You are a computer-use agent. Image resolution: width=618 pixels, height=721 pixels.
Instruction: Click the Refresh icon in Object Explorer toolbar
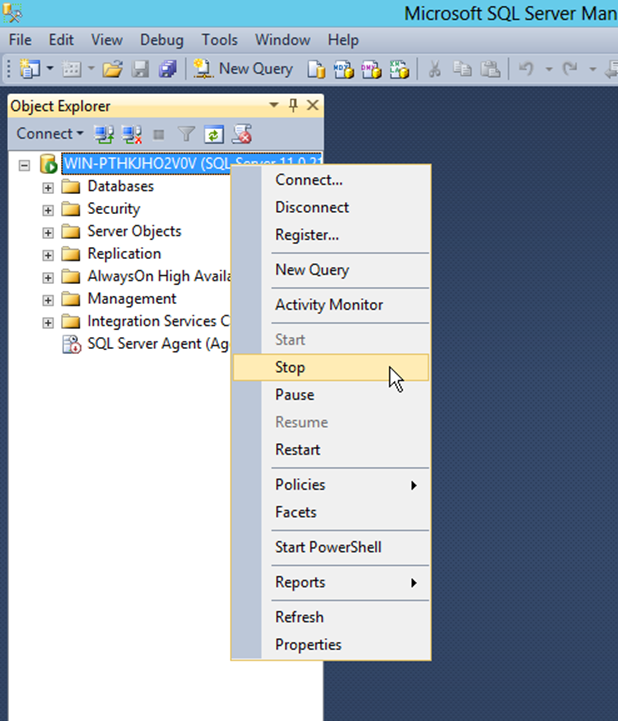coord(213,134)
